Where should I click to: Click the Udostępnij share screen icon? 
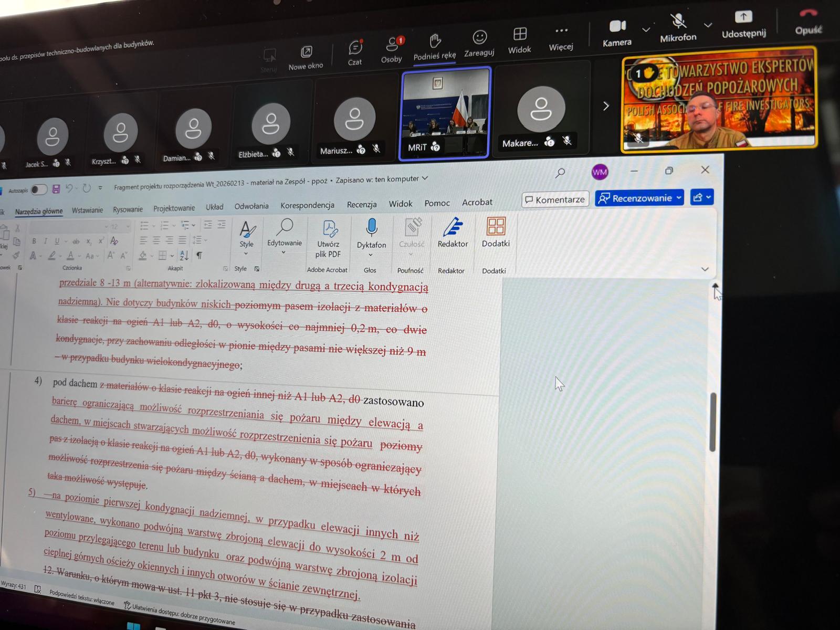pyautogui.click(x=743, y=17)
